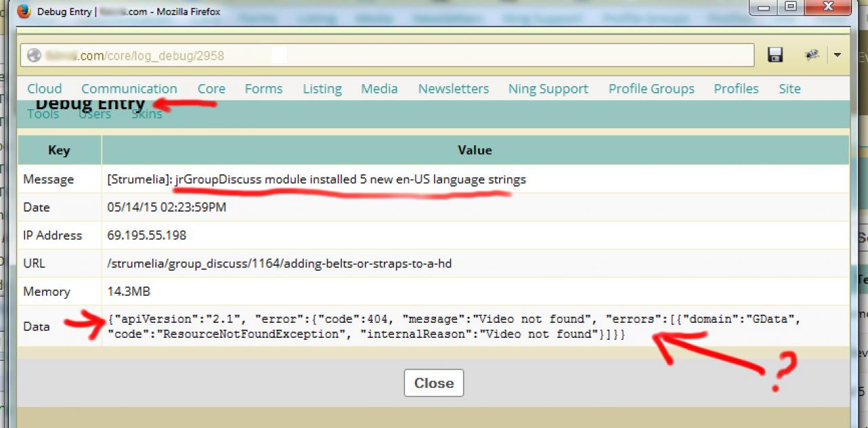
Task: Open the toolbar dropdown arrow beside bug icon
Action: tap(837, 55)
